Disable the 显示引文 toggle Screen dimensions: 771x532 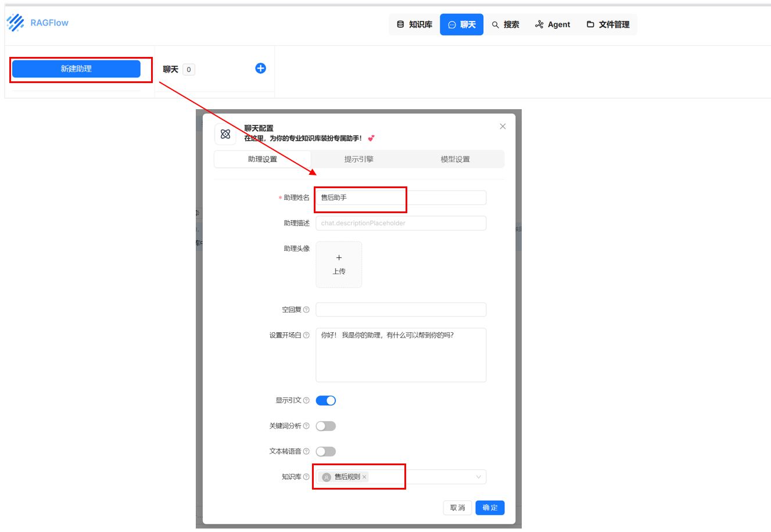click(325, 400)
